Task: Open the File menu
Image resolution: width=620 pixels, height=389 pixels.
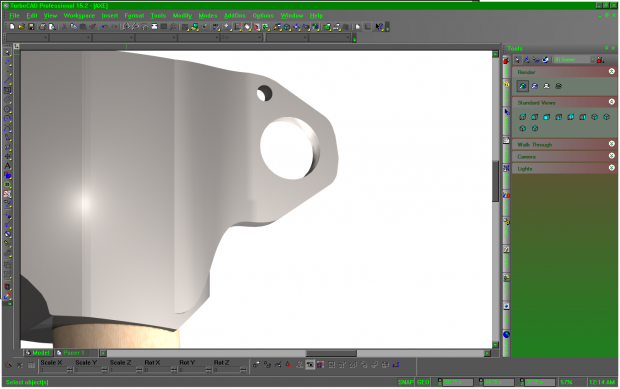Action: point(14,16)
